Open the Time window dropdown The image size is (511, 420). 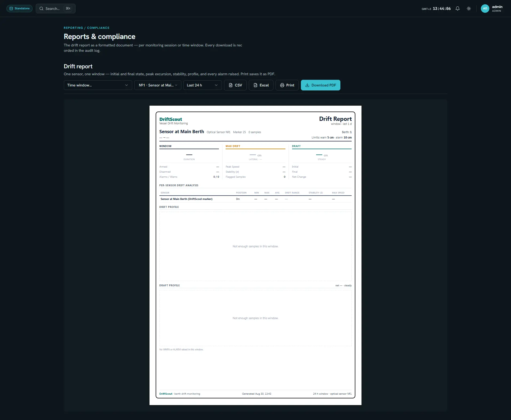coord(98,85)
